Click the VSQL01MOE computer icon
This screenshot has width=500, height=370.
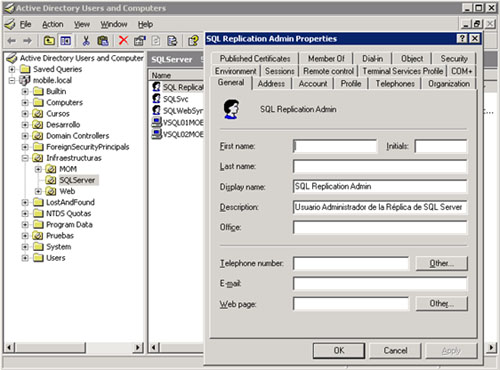[x=156, y=122]
